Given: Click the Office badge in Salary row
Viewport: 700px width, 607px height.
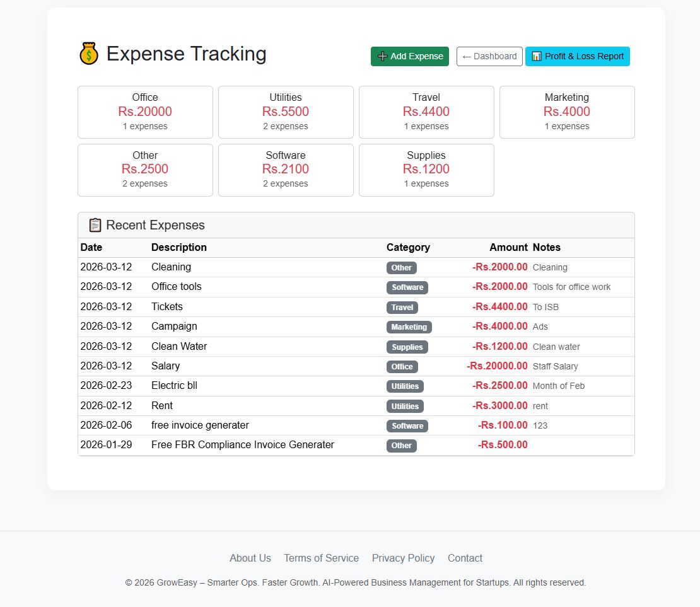Looking at the screenshot, I should pos(402,366).
